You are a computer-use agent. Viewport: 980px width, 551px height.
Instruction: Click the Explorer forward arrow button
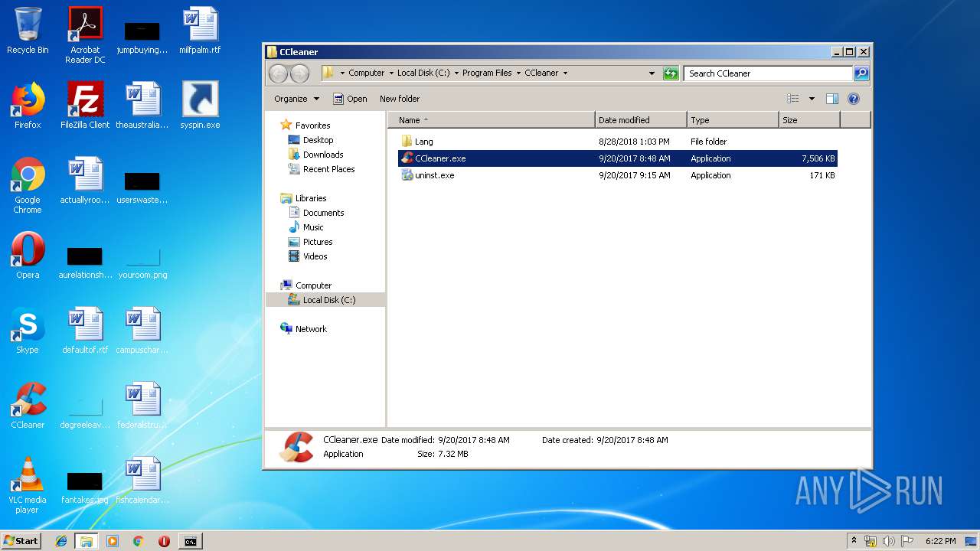299,73
